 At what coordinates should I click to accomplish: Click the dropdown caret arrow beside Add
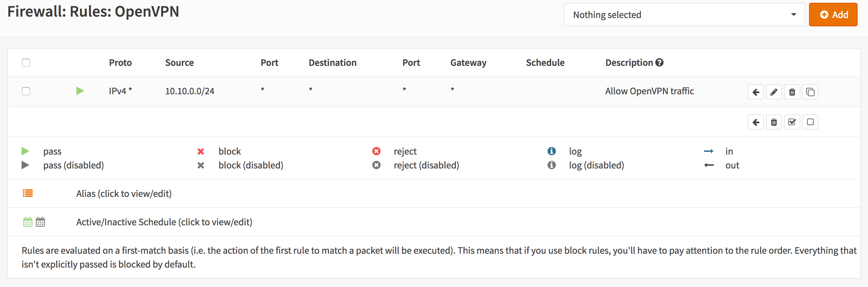pyautogui.click(x=793, y=15)
